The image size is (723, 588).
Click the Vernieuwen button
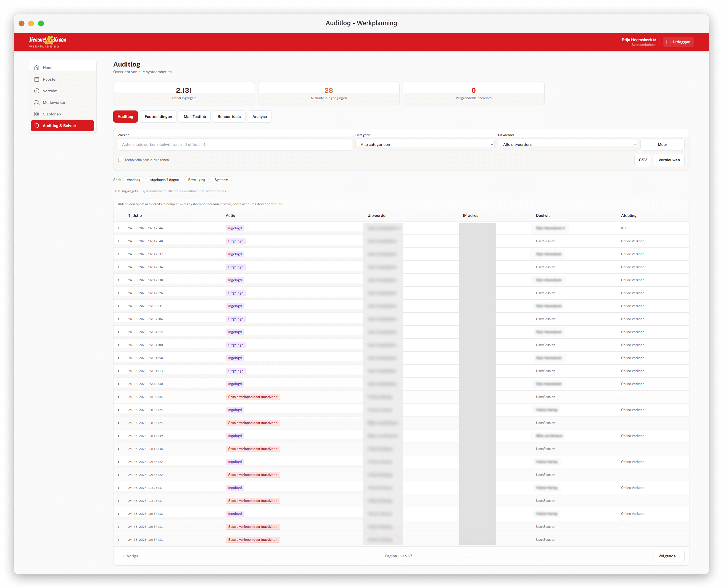669,160
